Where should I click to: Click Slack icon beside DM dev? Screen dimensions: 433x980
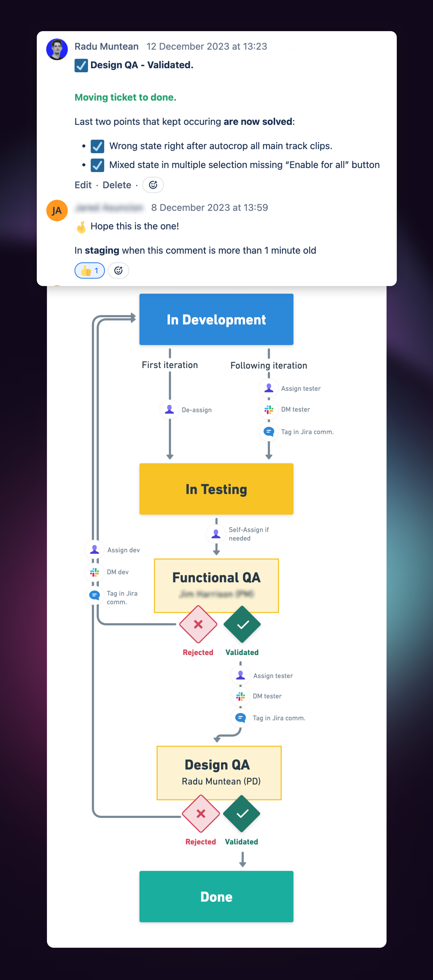pos(94,572)
